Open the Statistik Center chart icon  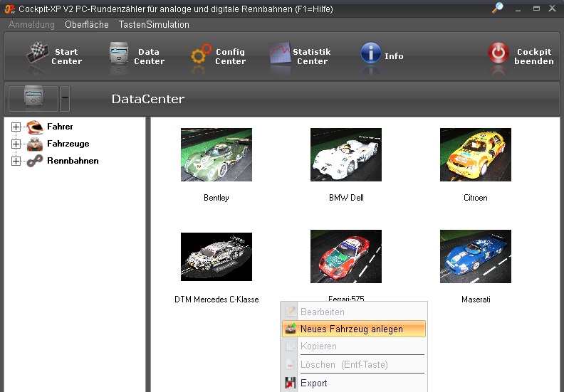[280, 53]
